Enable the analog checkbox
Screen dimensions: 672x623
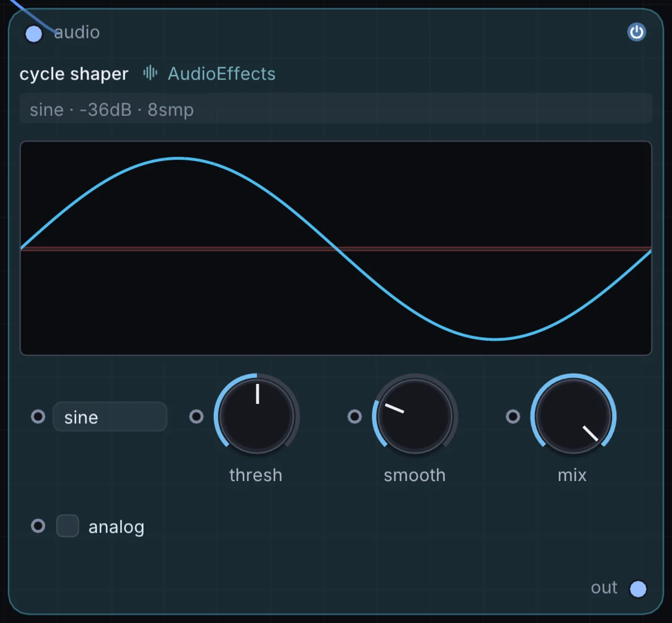pos(68,526)
